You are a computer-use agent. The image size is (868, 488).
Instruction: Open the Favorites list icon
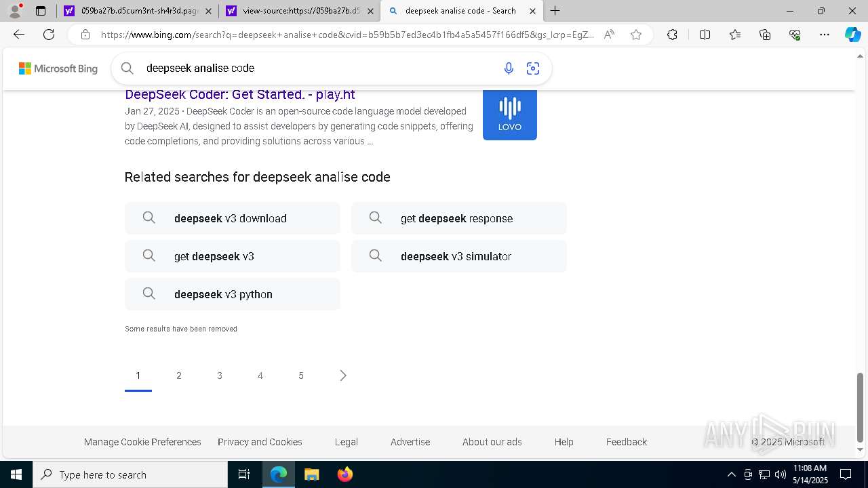735,35
